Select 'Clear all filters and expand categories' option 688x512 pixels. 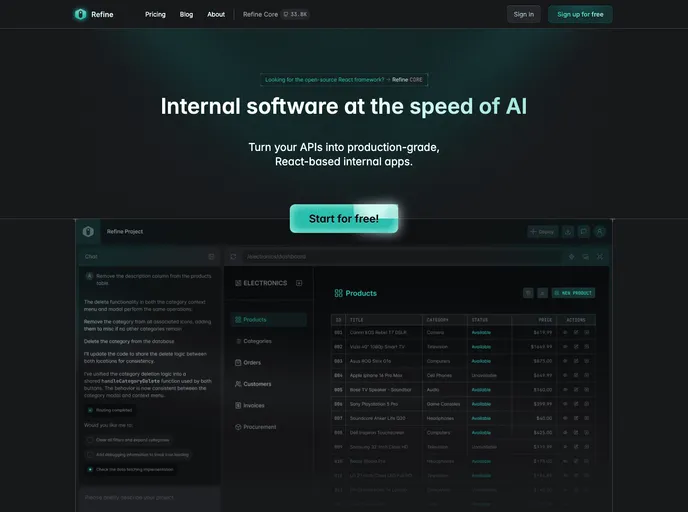pyautogui.click(x=132, y=440)
